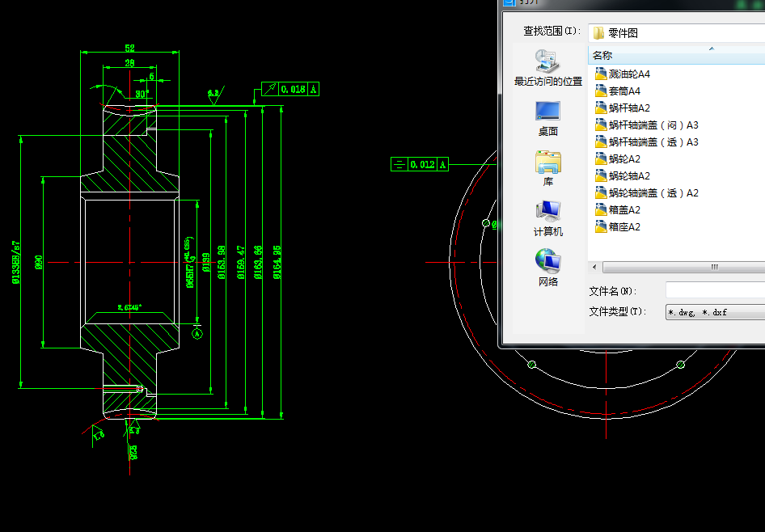Click the 蜗杆轴A2 file icon

(601, 108)
